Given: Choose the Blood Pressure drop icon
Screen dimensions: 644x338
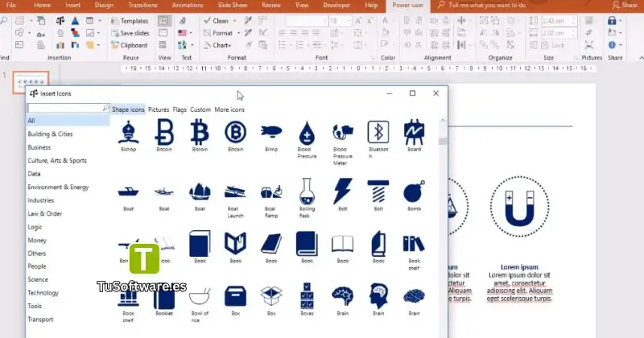Looking at the screenshot, I should tap(307, 133).
